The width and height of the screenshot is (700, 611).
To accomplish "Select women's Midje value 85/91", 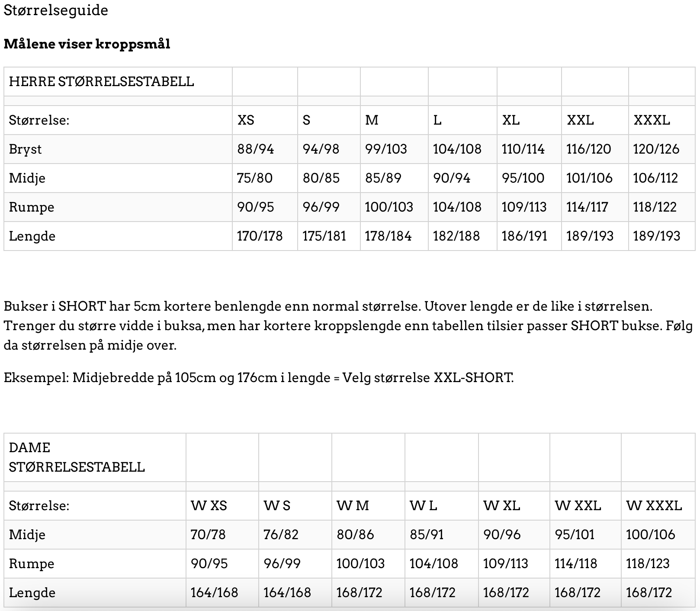I will [427, 535].
